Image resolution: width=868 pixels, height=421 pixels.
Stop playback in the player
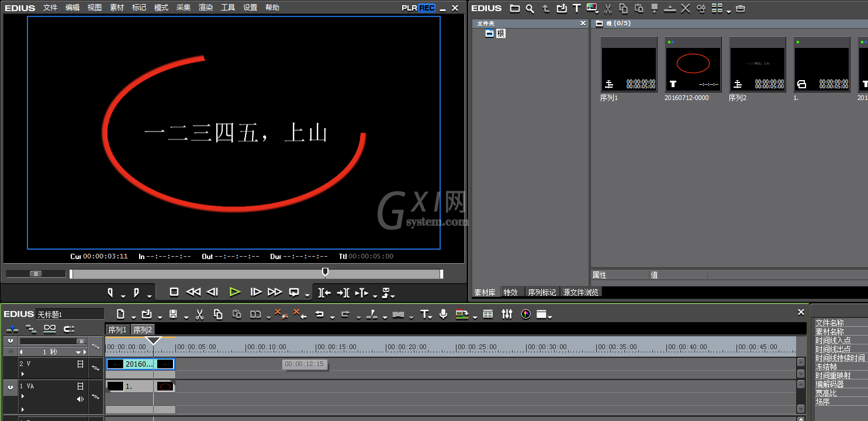pyautogui.click(x=174, y=292)
